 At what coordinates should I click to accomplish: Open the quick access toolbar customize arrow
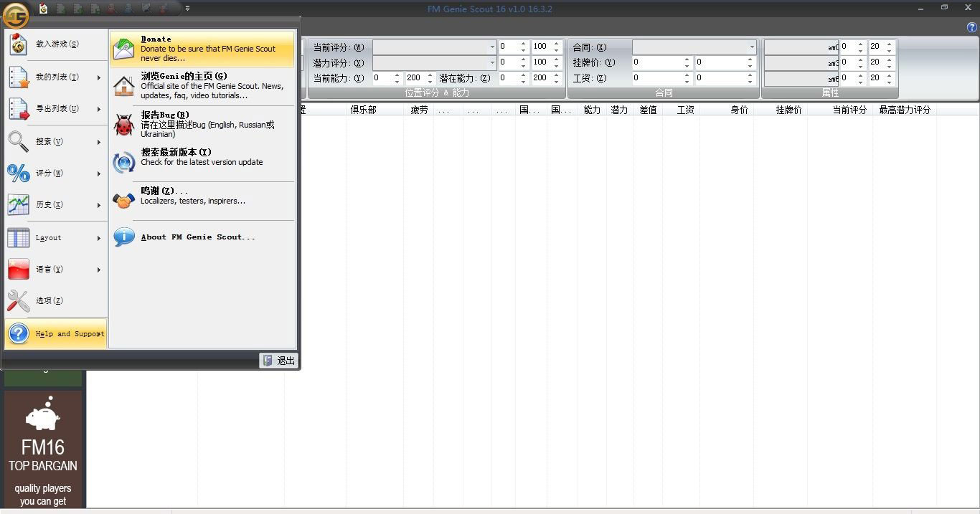point(187,9)
